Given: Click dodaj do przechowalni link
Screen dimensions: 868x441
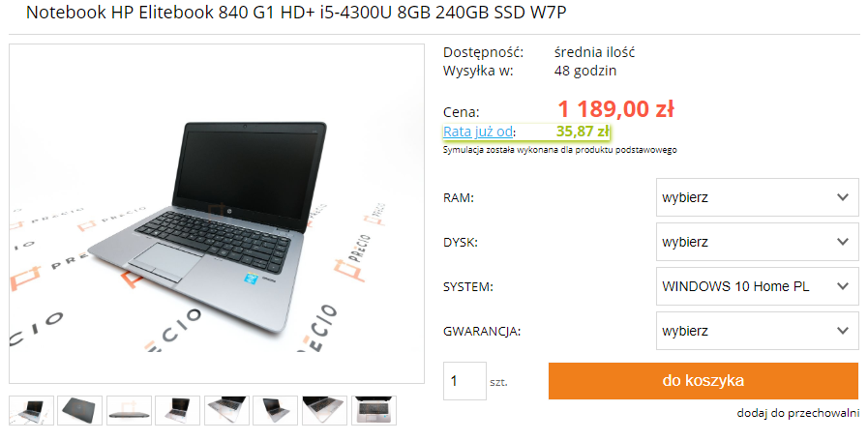Looking at the screenshot, I should click(x=797, y=413).
